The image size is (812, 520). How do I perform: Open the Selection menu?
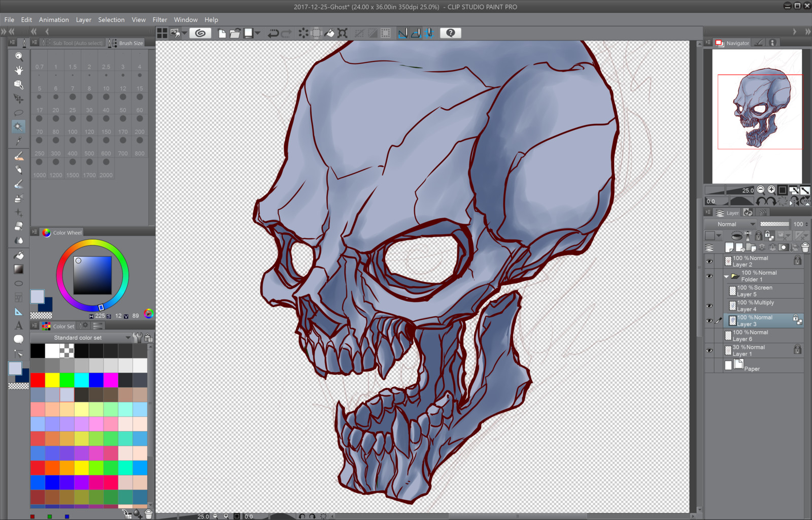(x=111, y=20)
